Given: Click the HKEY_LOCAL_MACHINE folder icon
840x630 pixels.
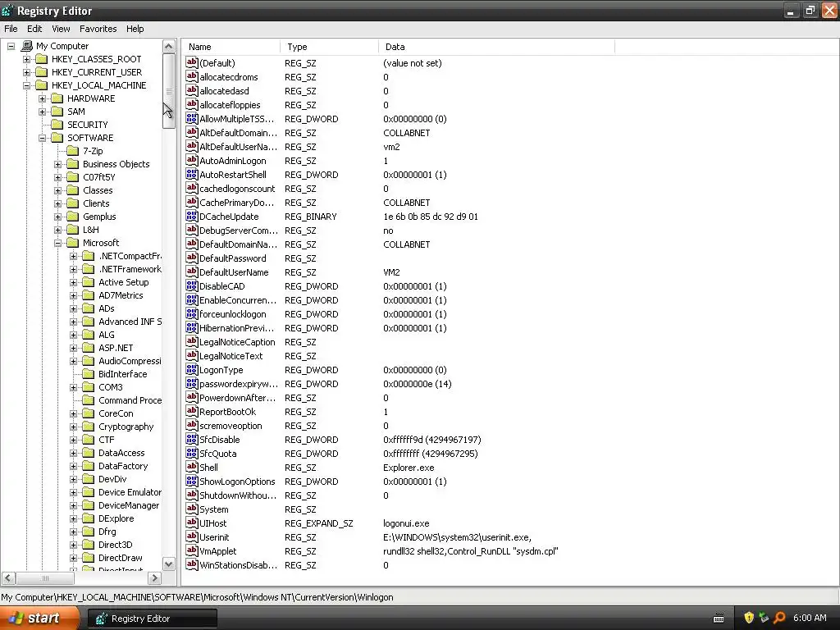Looking at the screenshot, I should tap(42, 85).
